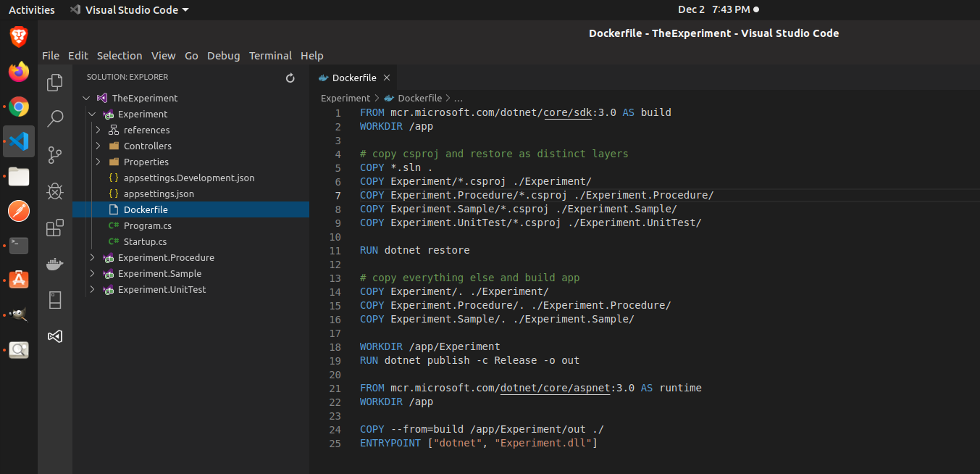Expand the Properties folder
The height and width of the screenshot is (474, 980).
98,162
